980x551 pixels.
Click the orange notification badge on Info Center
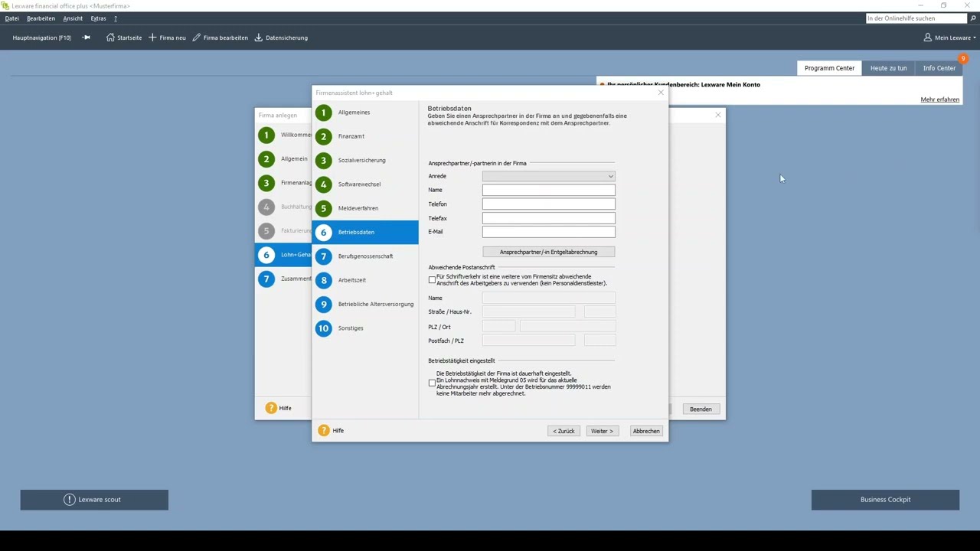coord(963,59)
